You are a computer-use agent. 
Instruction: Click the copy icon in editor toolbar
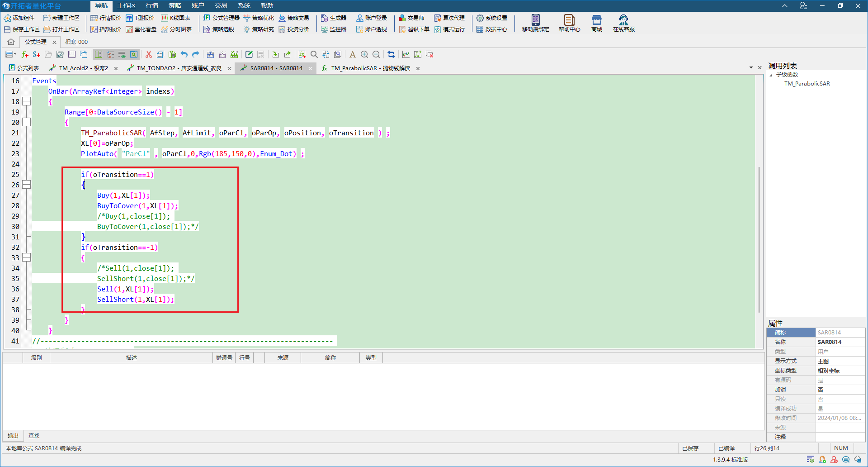tap(160, 55)
